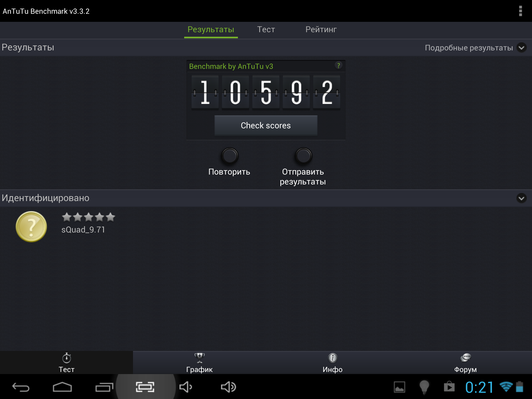
Task: Tap the battery status icon
Action: 519,387
